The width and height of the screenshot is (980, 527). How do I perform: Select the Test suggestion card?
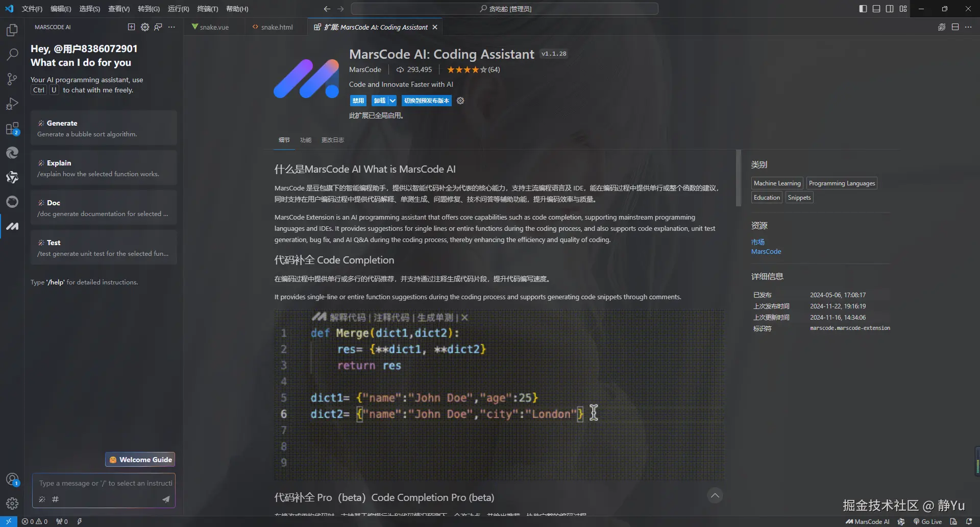coord(104,248)
